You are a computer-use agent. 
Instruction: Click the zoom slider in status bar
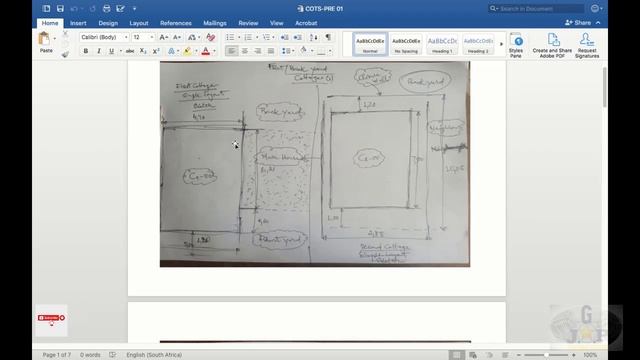click(x=546, y=355)
